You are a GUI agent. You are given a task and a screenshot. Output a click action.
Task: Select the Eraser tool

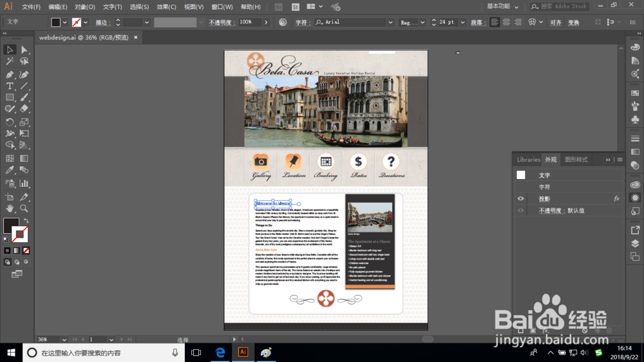[24, 109]
